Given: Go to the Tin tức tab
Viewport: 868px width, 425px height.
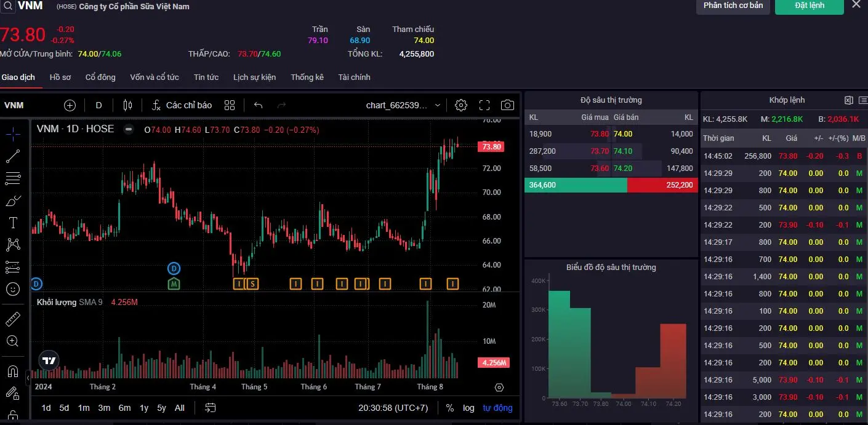Looking at the screenshot, I should tap(206, 77).
